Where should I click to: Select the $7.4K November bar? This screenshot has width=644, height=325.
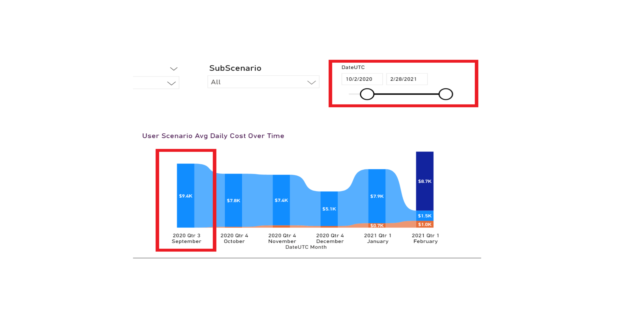(x=281, y=200)
